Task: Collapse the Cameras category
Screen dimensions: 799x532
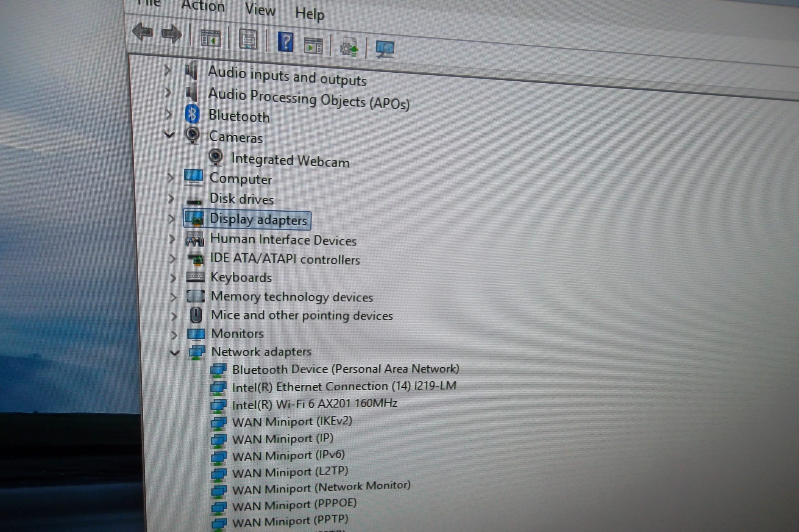Action: (169, 135)
